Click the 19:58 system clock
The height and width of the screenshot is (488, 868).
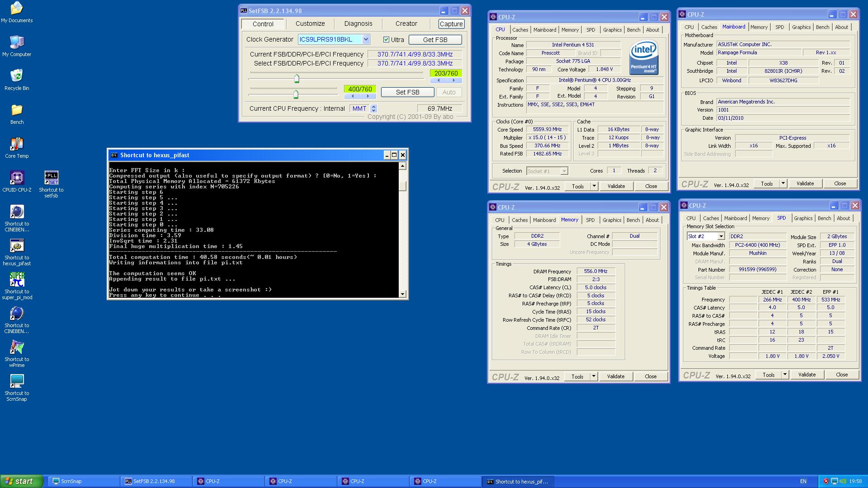(x=855, y=481)
